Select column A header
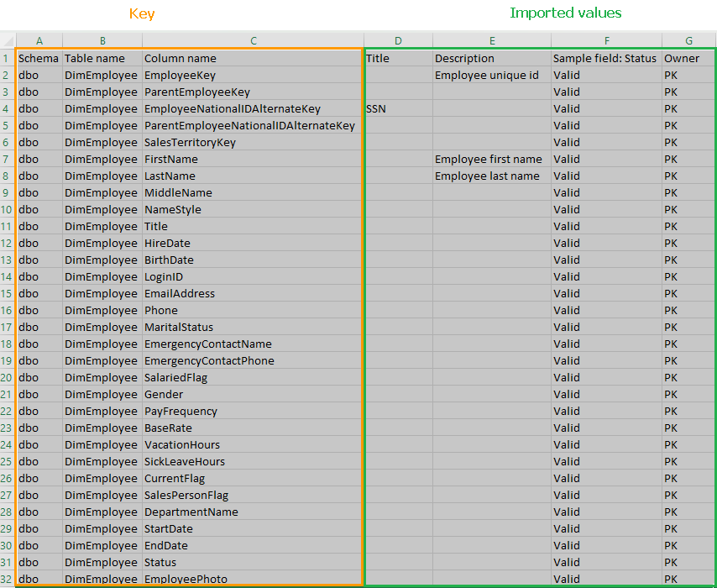Viewport: 717px width, 588px height. (39, 41)
